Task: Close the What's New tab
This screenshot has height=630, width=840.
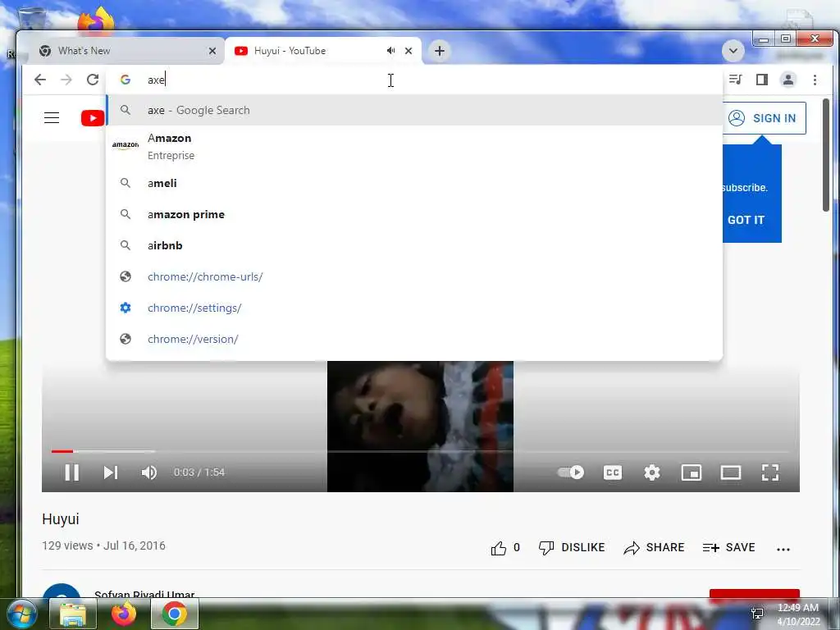Action: coord(212,51)
